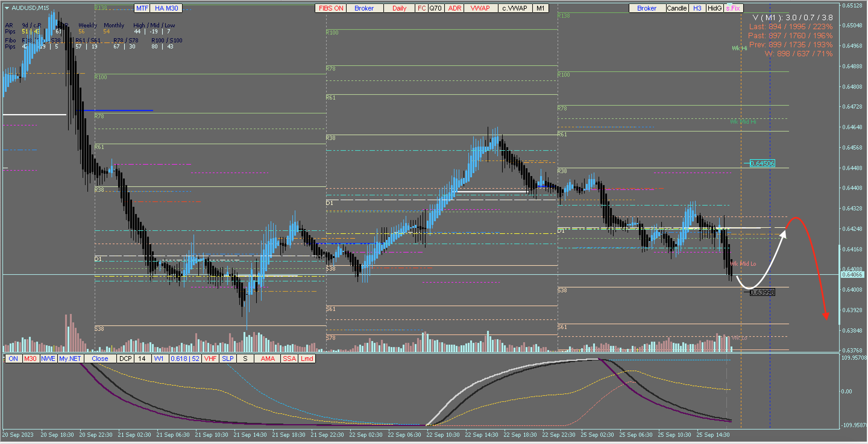Open the Close price selector button
Viewport: 868px width, 444px height.
(x=100, y=359)
